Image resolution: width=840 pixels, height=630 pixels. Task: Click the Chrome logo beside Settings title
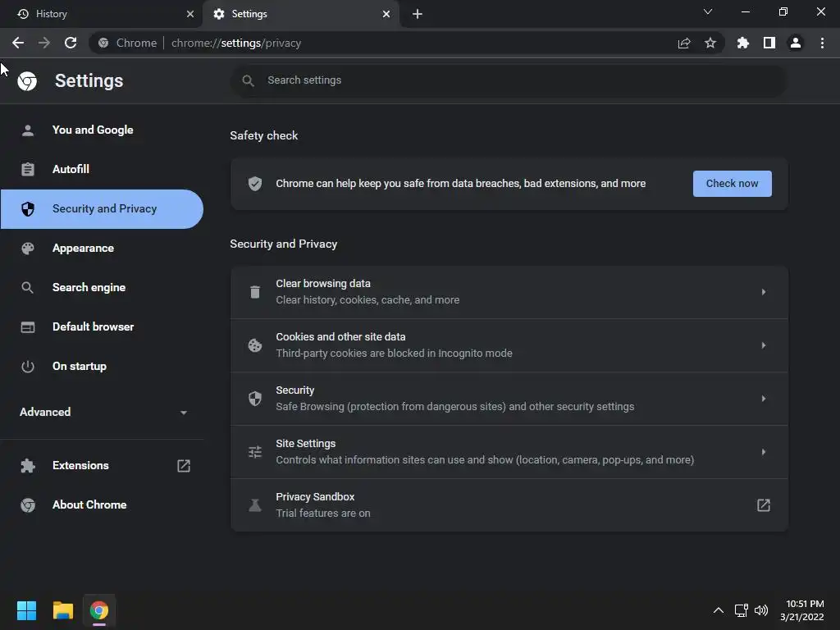tap(27, 81)
